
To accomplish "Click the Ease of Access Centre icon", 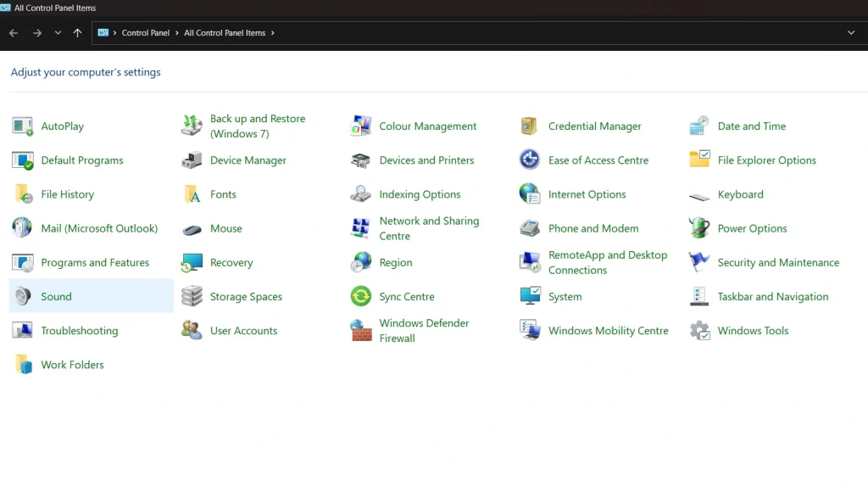I will pos(530,160).
